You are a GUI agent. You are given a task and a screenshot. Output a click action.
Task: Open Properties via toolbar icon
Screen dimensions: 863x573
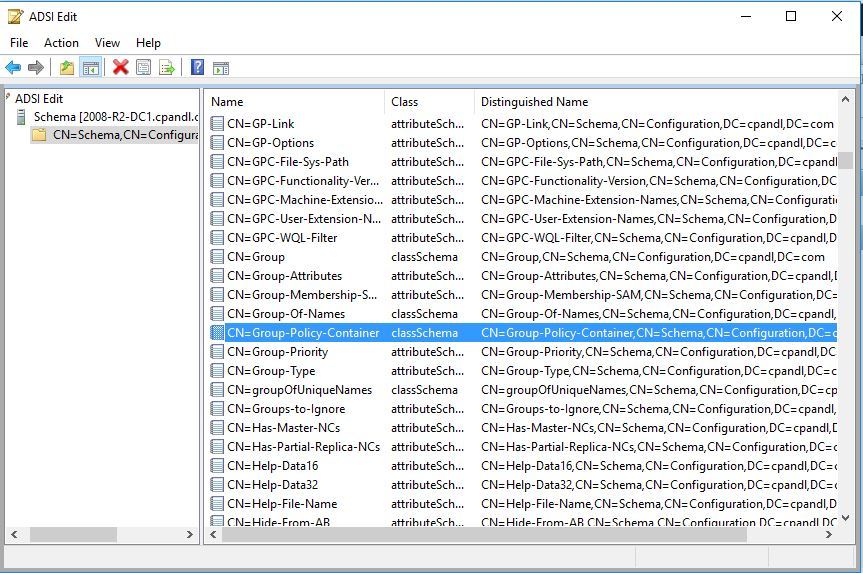pyautogui.click(x=143, y=68)
